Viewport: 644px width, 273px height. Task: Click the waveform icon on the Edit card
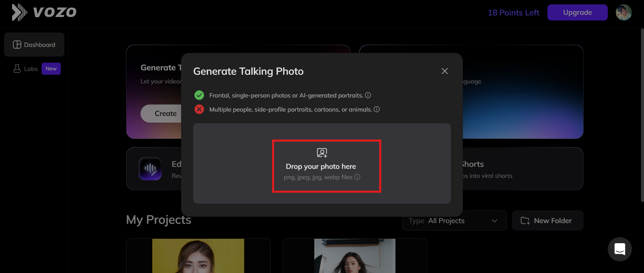point(150,169)
